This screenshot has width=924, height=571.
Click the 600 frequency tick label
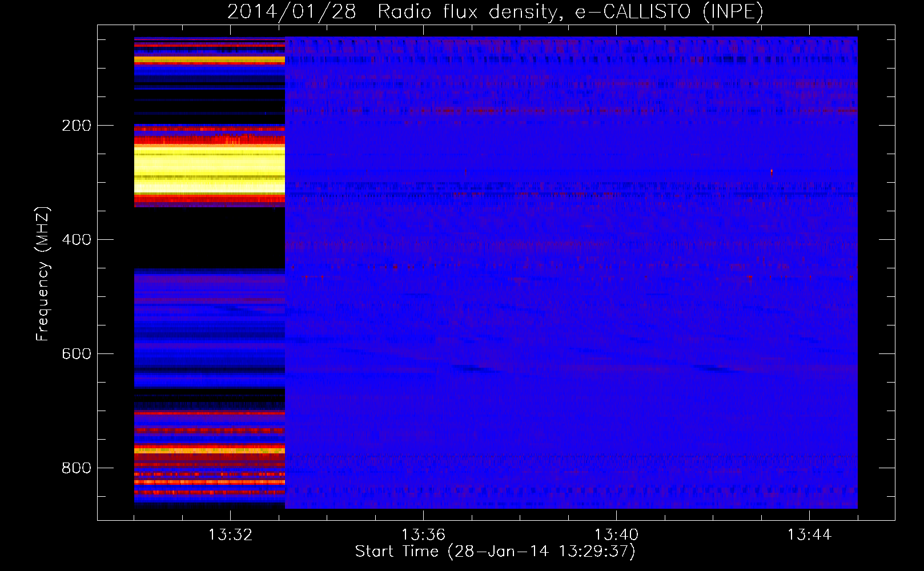77,354
